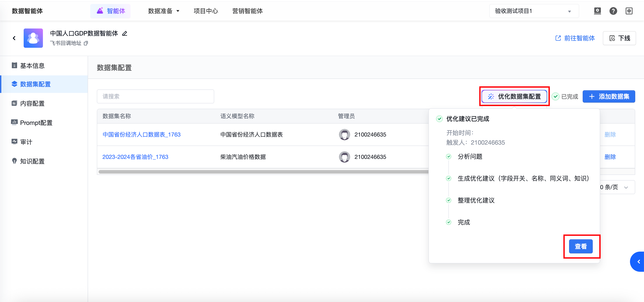This screenshot has width=644, height=302.
Task: Click 添加数据集 button
Action: click(x=609, y=96)
